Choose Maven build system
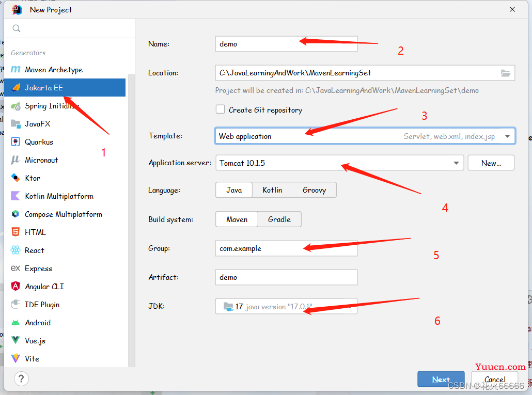 [237, 219]
